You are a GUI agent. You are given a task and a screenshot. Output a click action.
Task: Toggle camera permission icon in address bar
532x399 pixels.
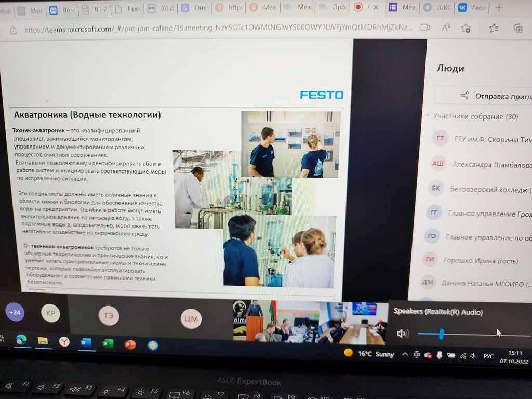tap(425, 28)
